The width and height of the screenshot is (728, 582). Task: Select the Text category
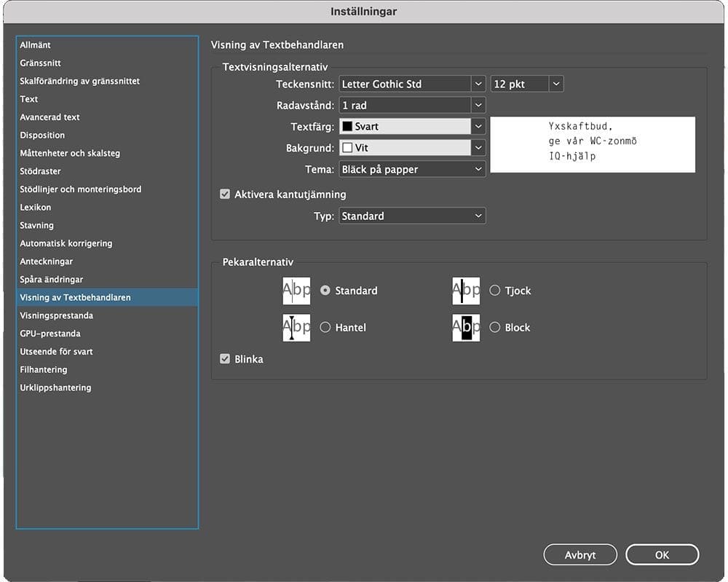[107, 99]
